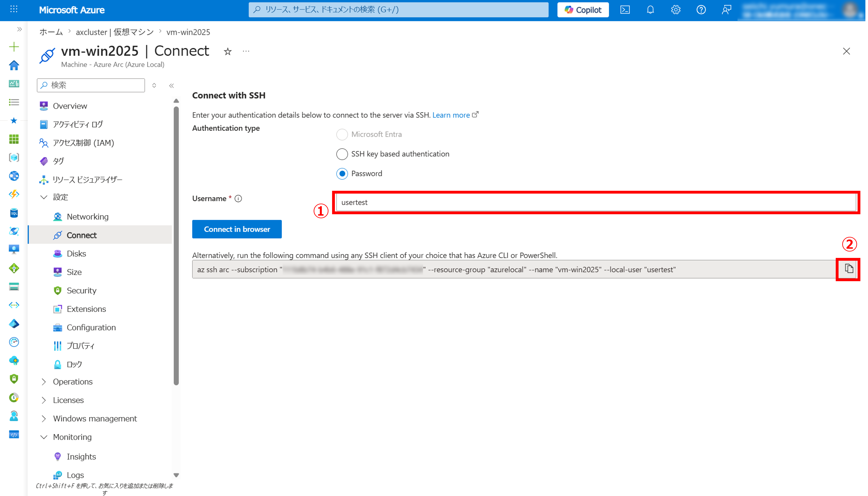Image resolution: width=868 pixels, height=496 pixels.
Task: Open All services list icon
Action: 14,102
